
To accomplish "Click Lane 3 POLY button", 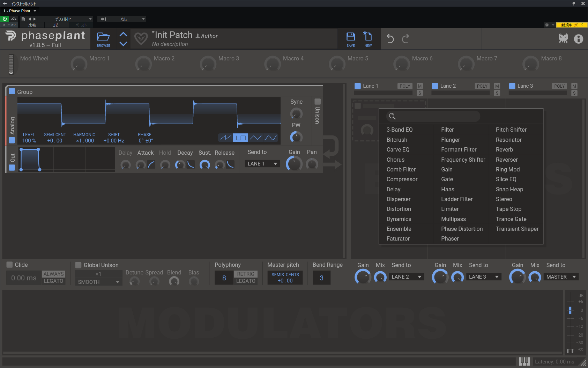I will [x=559, y=86].
